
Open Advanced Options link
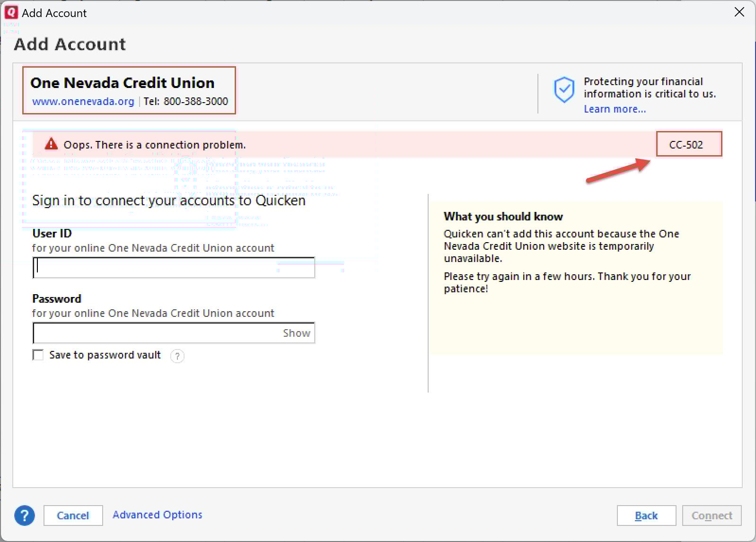157,515
